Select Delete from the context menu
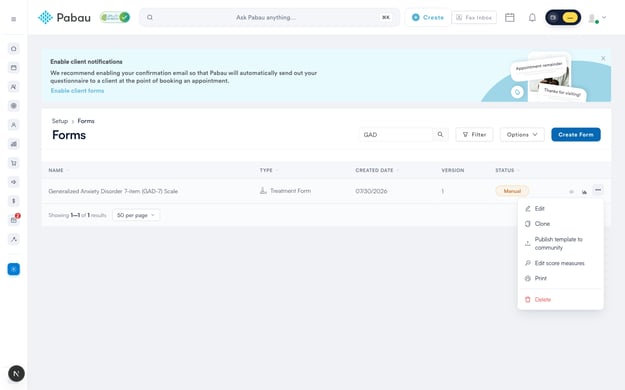This screenshot has width=625, height=390. [x=560, y=299]
